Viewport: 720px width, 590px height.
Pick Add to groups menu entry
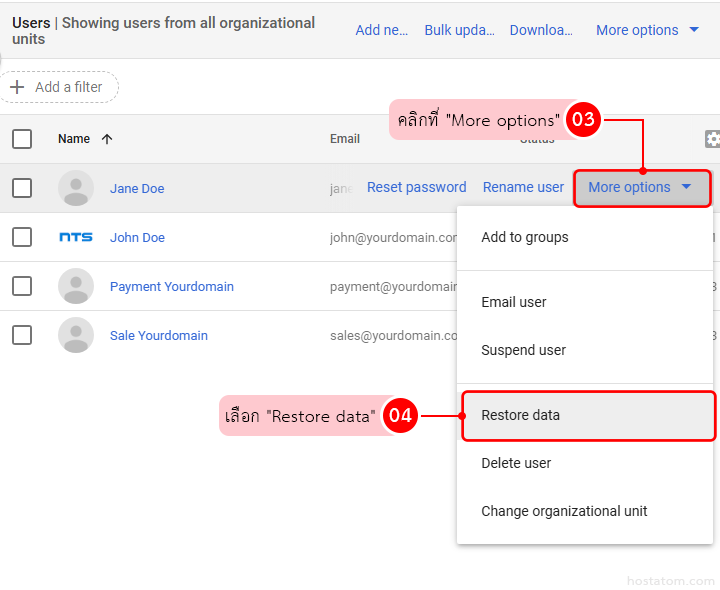524,237
